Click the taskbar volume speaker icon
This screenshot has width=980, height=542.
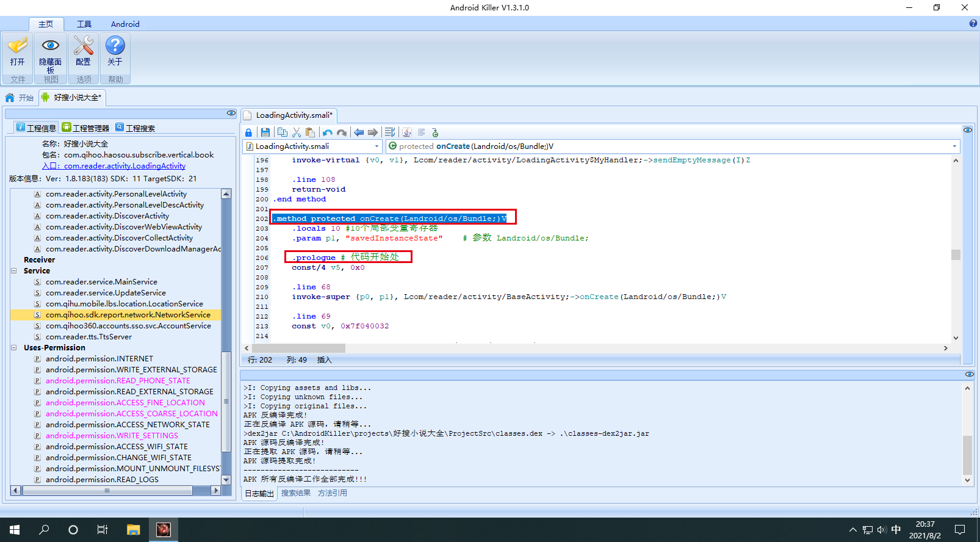click(x=882, y=530)
